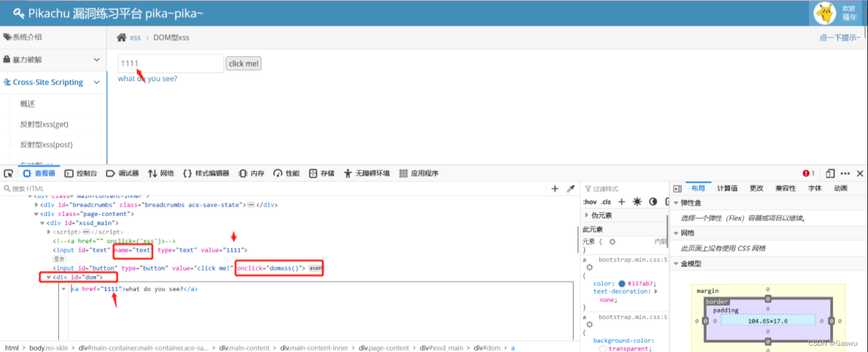Image resolution: width=868 pixels, height=352 pixels.
Task: Select the 布局 layout tab
Action: 698,188
